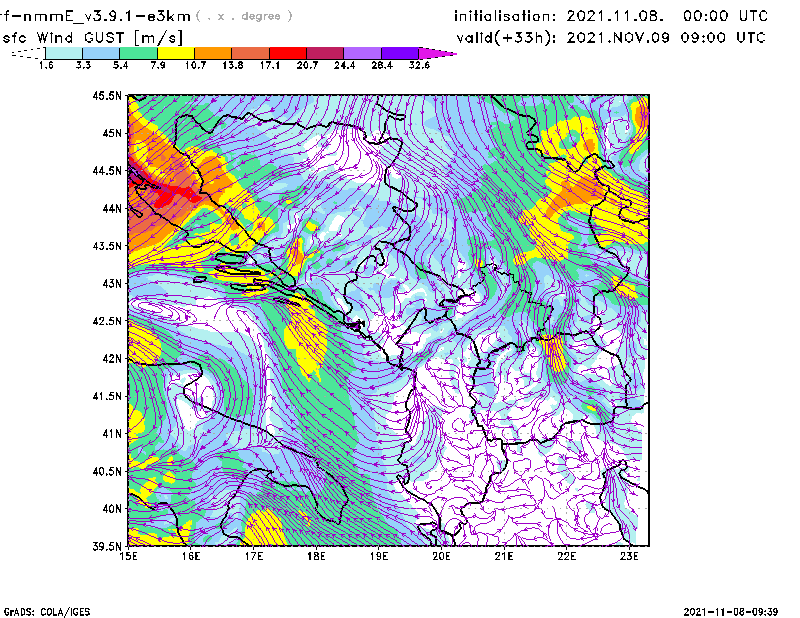Click the 42.5N latitude label
This screenshot has height=618, width=800.
pos(107,320)
